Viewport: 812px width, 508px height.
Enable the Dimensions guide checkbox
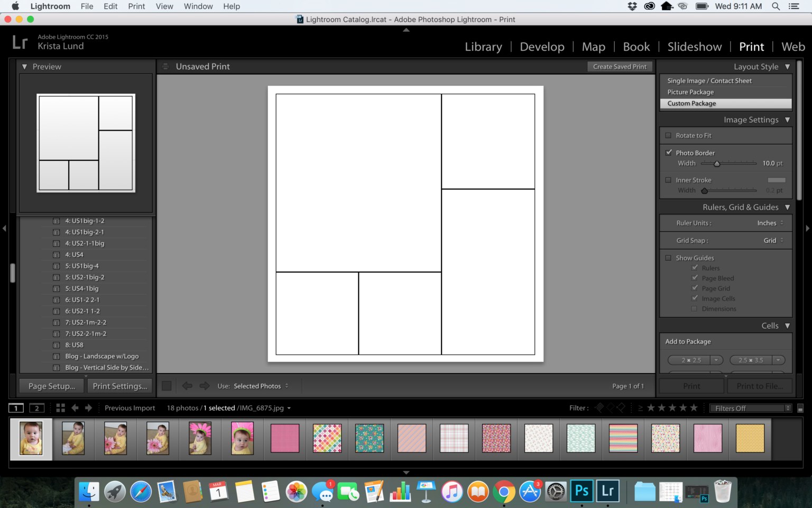[x=694, y=309]
